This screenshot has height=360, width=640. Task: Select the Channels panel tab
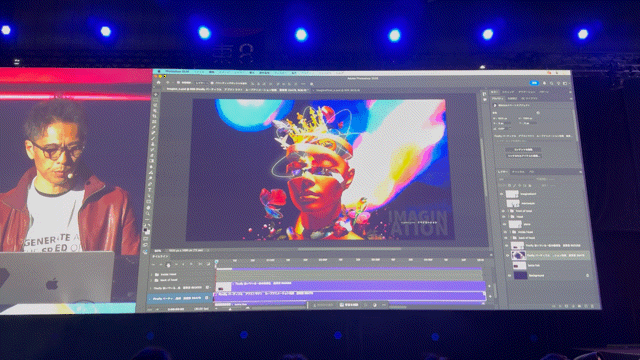pos(518,172)
